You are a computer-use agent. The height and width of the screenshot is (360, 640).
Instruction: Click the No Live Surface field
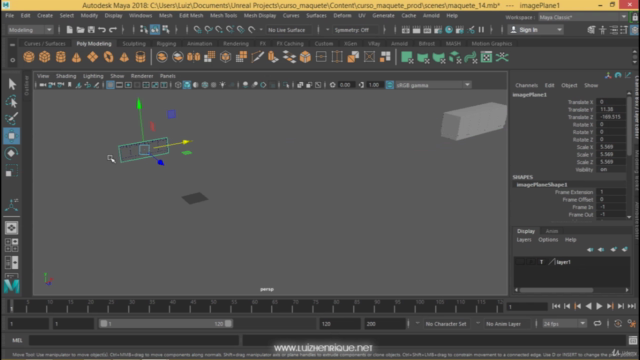[x=287, y=30]
